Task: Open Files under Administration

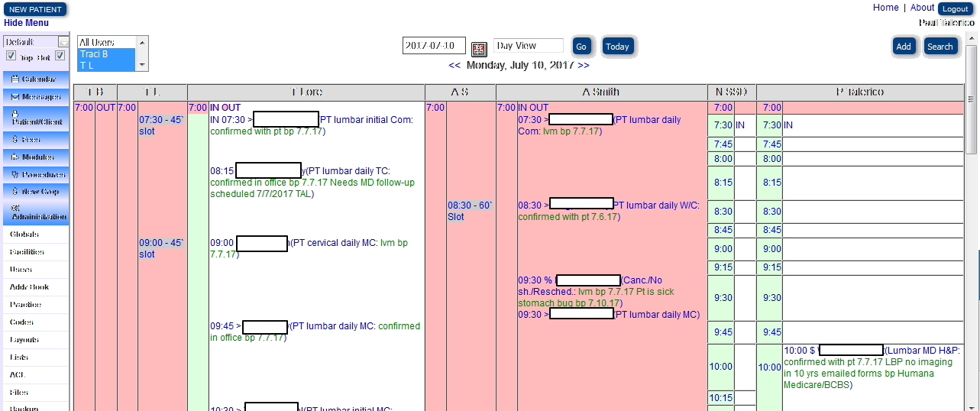Action: pos(19,393)
